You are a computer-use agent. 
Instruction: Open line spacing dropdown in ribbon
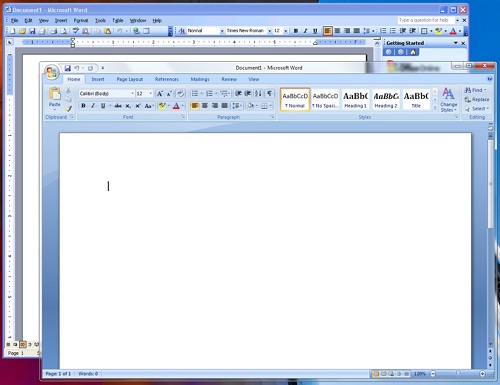click(x=237, y=106)
